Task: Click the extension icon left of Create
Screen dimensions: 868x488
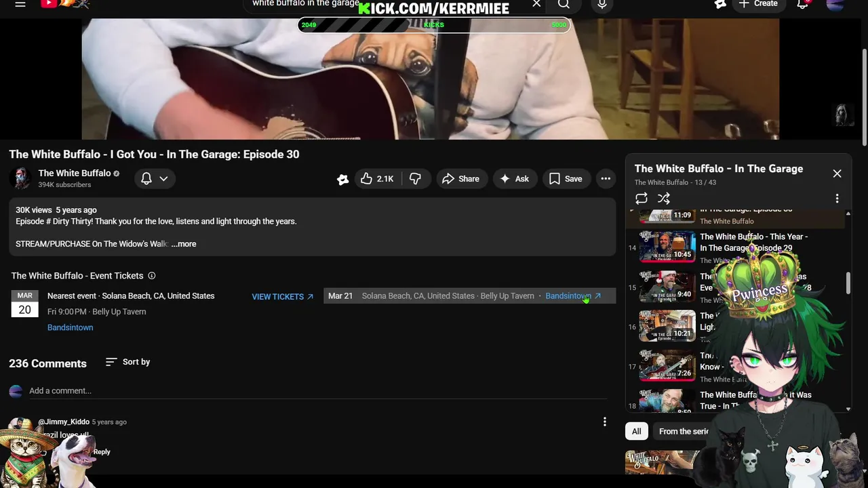Action: 720,4
